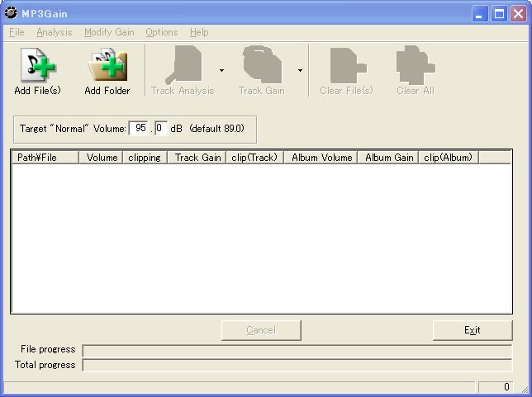The height and width of the screenshot is (397, 532).
Task: Click the status bar counter showing 0
Action: (496, 387)
